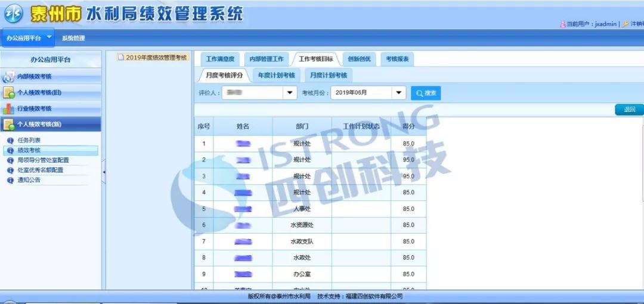Click 水政支队 department cell in row 7
The height and width of the screenshot is (304, 644).
[302, 241]
